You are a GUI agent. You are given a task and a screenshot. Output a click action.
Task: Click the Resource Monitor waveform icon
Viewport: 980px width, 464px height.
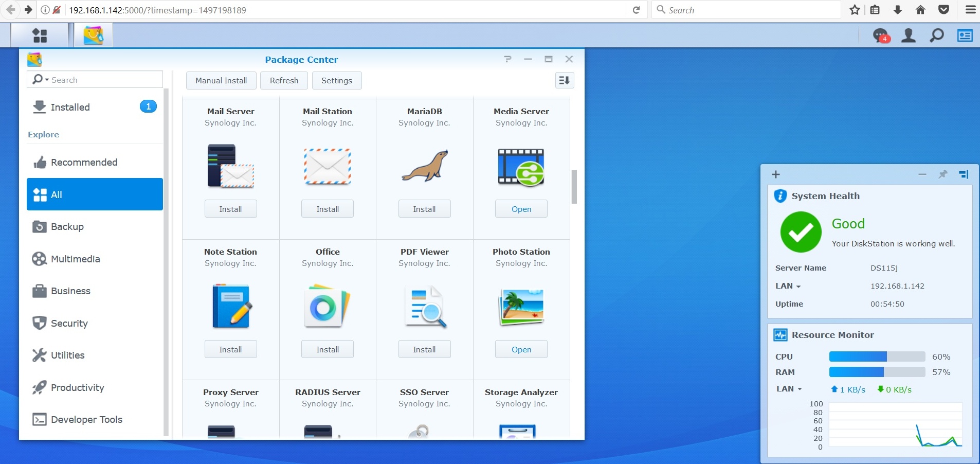[x=780, y=335]
